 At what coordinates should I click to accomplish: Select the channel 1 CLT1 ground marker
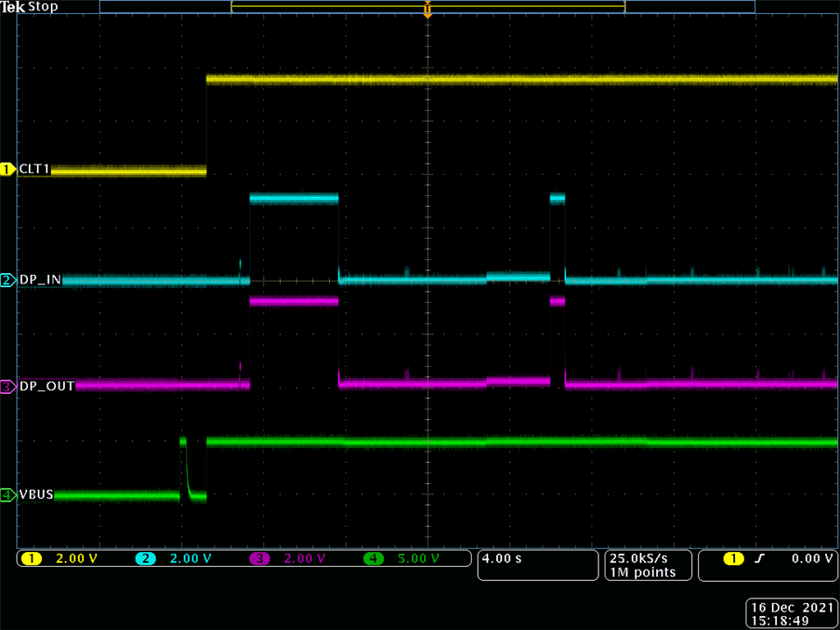point(8,170)
